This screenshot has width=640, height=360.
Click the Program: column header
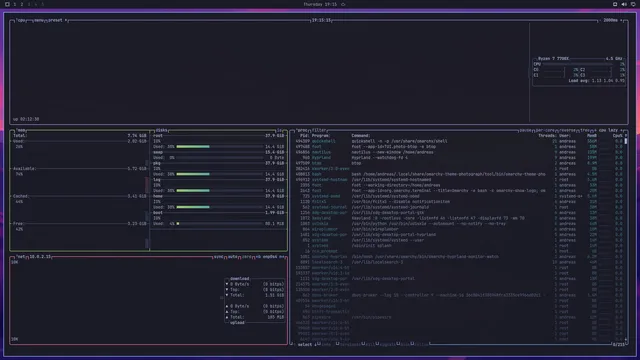click(321, 136)
